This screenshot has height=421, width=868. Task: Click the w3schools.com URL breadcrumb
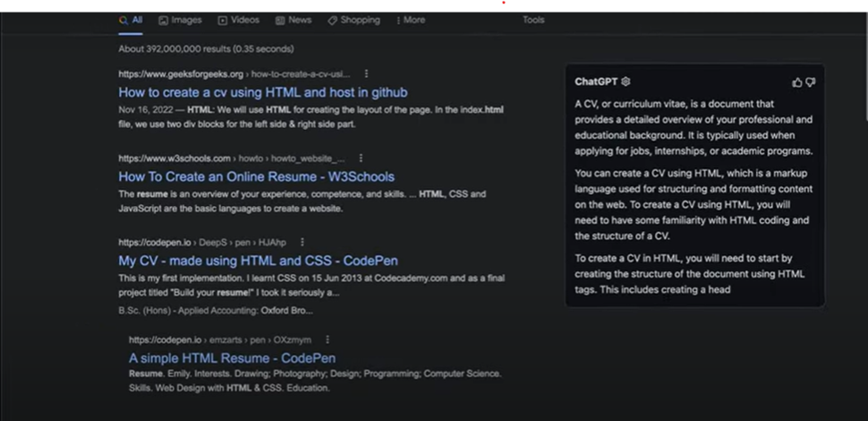click(232, 159)
